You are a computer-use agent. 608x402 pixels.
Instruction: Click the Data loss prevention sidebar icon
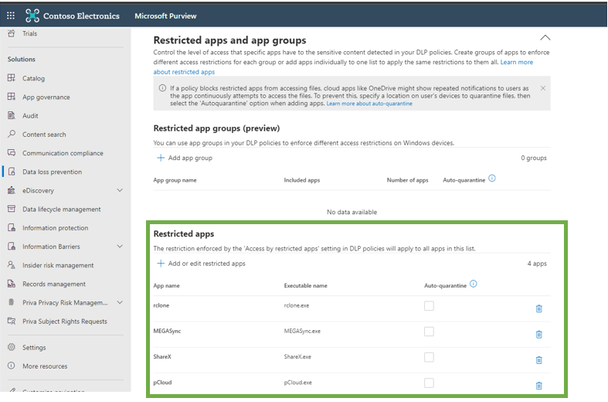11,171
